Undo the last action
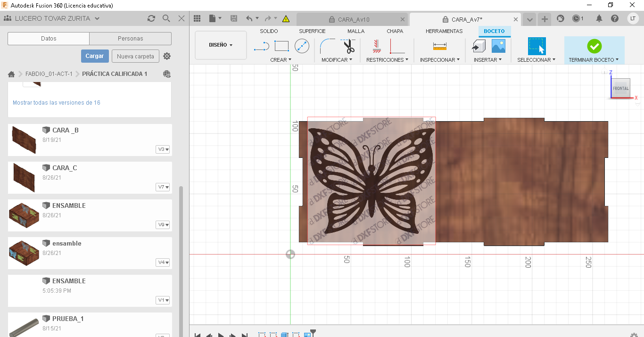Screen dimensions: 644x337 coord(249,18)
